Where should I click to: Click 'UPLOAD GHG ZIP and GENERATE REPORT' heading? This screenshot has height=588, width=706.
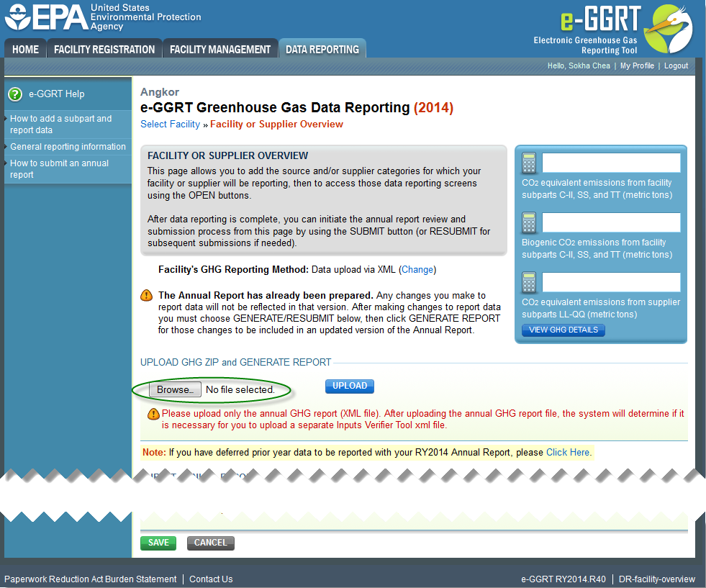235,363
